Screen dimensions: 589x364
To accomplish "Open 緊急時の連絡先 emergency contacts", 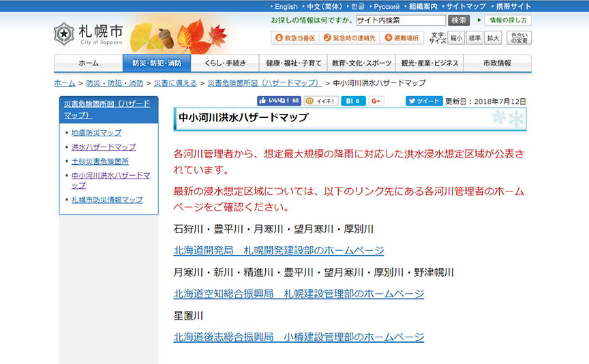I will click(350, 38).
